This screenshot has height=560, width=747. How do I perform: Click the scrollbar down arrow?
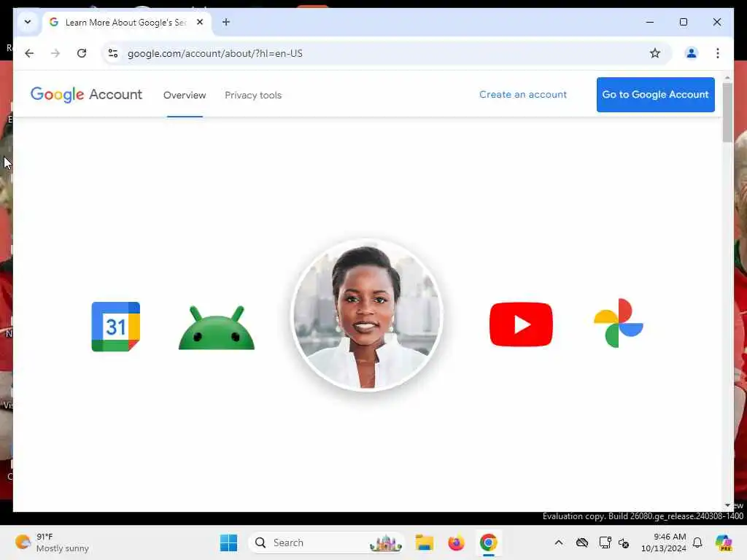(x=727, y=505)
